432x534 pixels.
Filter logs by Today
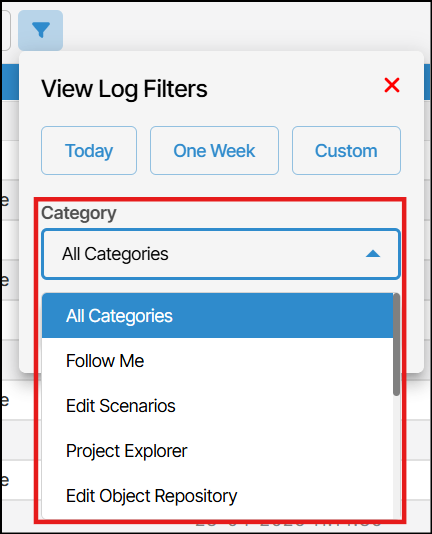click(89, 151)
